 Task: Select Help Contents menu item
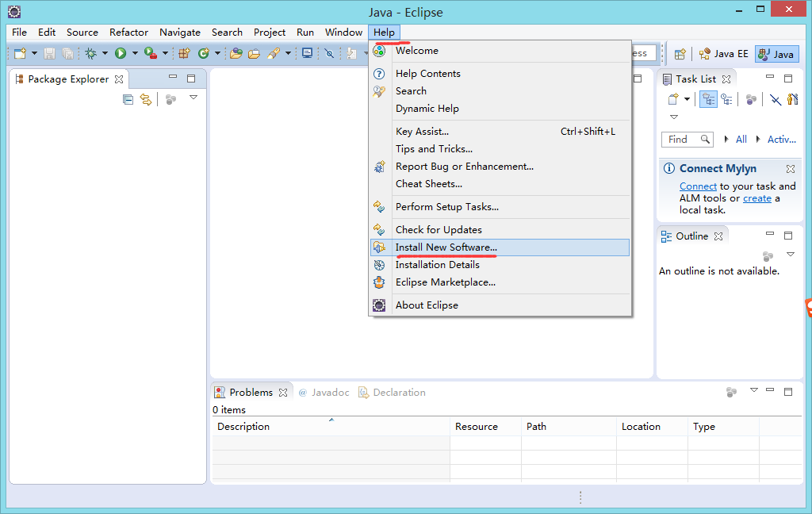pos(500,74)
